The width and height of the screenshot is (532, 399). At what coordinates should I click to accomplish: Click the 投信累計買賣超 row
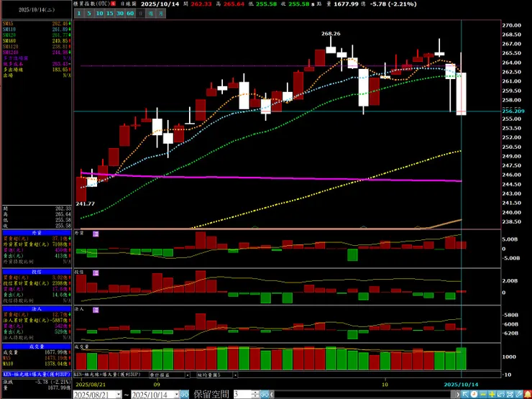[37, 283]
